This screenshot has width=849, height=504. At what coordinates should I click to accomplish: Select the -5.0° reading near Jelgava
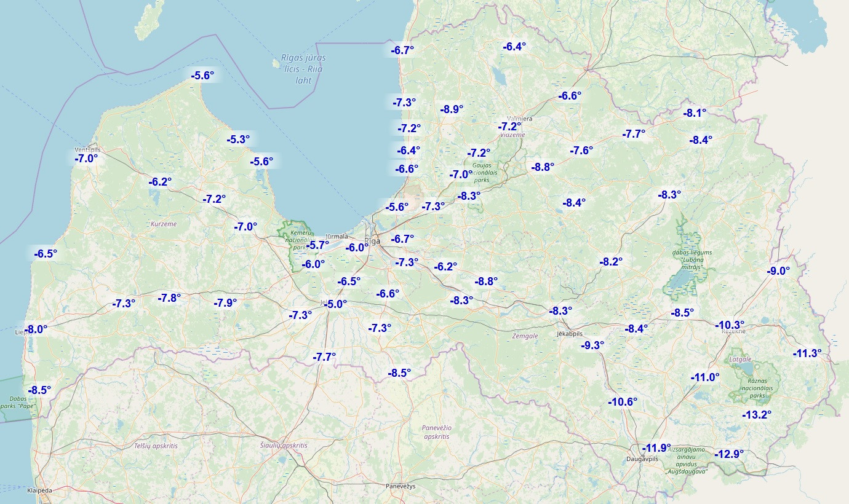point(335,304)
